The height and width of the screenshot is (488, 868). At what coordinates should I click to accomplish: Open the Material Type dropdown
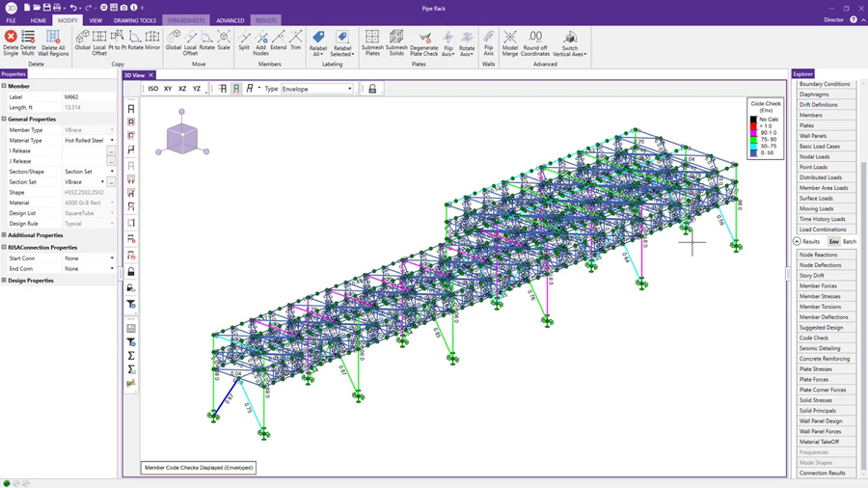tap(112, 141)
